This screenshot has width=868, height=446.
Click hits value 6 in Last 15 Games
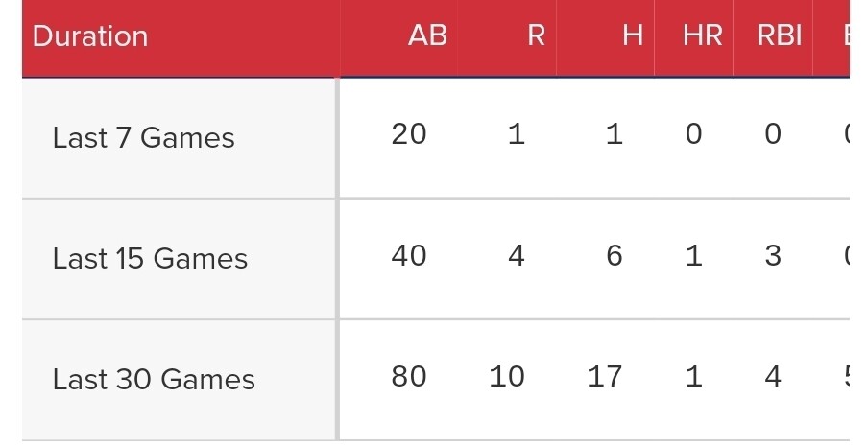[614, 255]
